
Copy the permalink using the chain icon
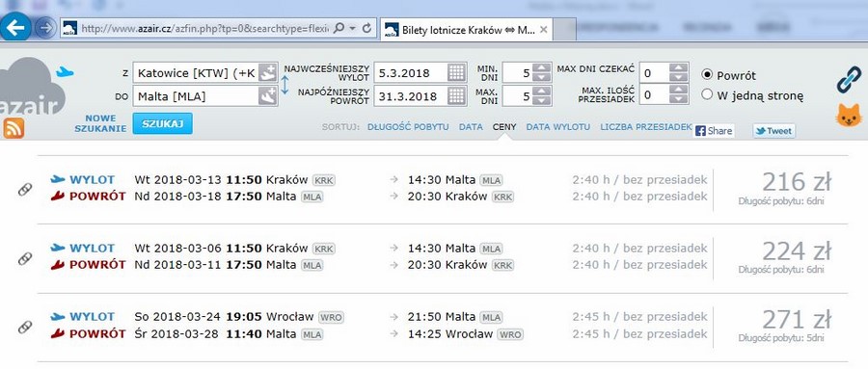tap(849, 79)
